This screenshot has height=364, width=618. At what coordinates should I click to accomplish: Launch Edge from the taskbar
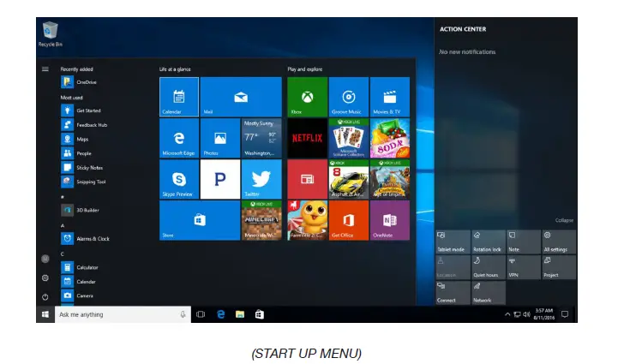[x=221, y=314]
